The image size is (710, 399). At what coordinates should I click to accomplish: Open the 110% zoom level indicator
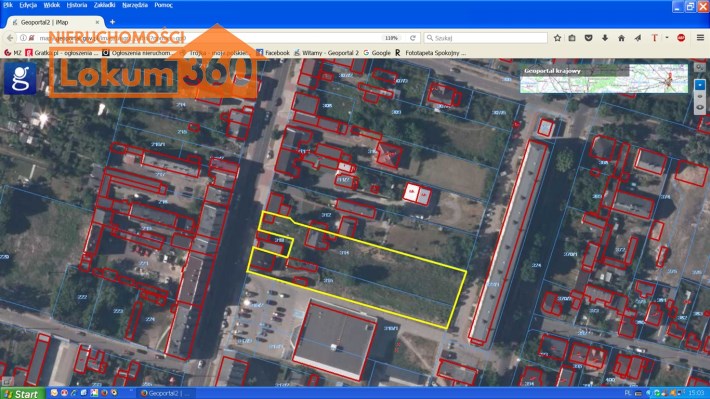pos(391,38)
